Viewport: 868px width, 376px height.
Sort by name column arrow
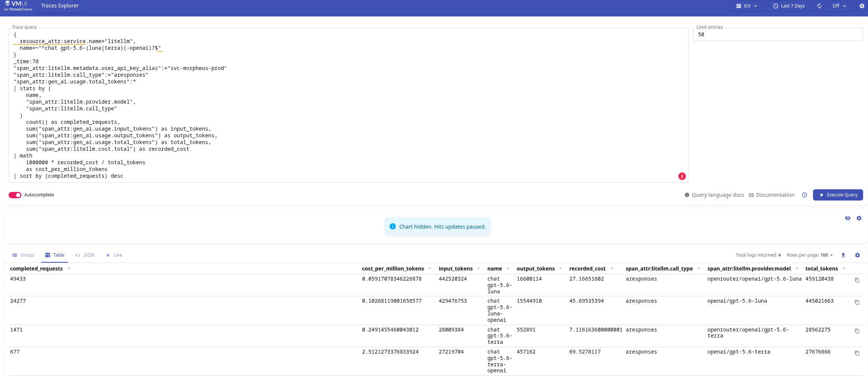[x=508, y=269]
